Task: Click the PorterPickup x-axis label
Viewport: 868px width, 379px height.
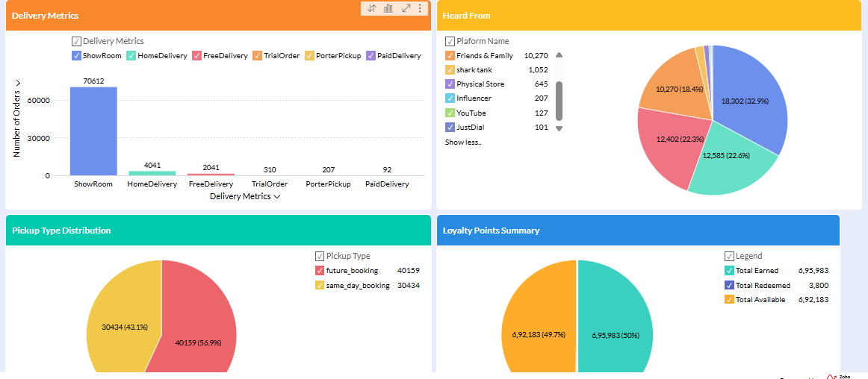Action: pos(328,184)
